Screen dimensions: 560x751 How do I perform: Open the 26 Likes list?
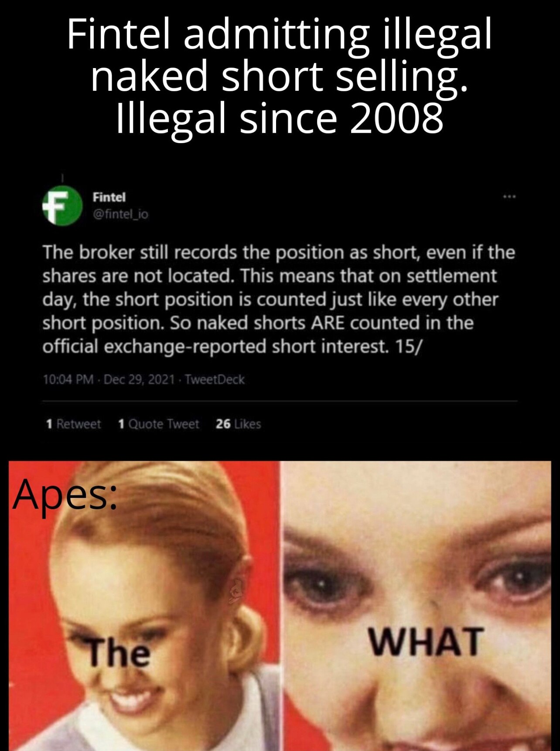(238, 424)
